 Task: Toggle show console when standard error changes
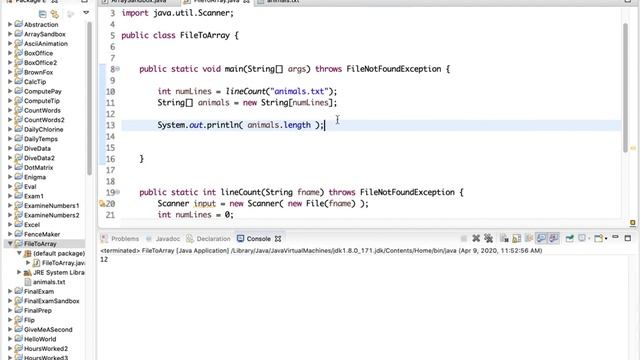pyautogui.click(x=553, y=238)
